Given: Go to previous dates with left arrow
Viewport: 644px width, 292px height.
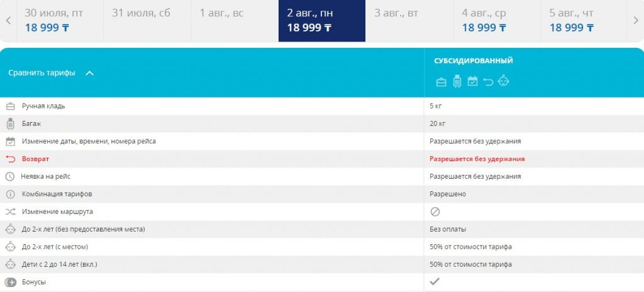Looking at the screenshot, I should (x=8, y=21).
